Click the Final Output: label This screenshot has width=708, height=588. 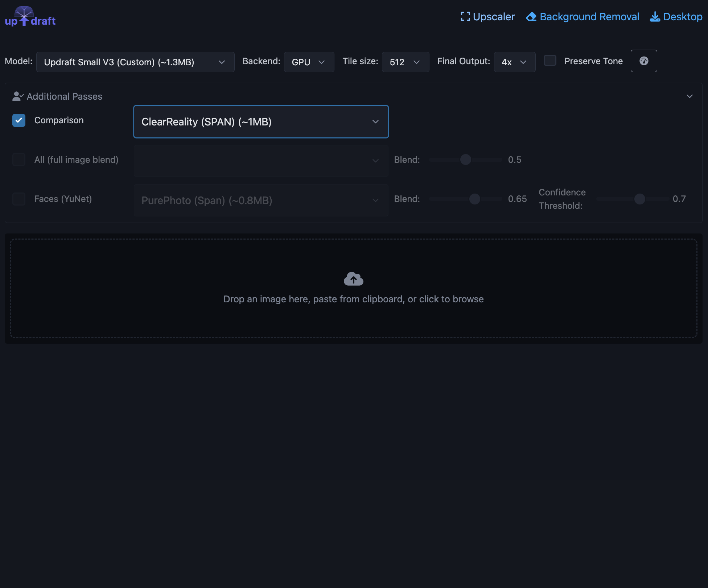(464, 61)
